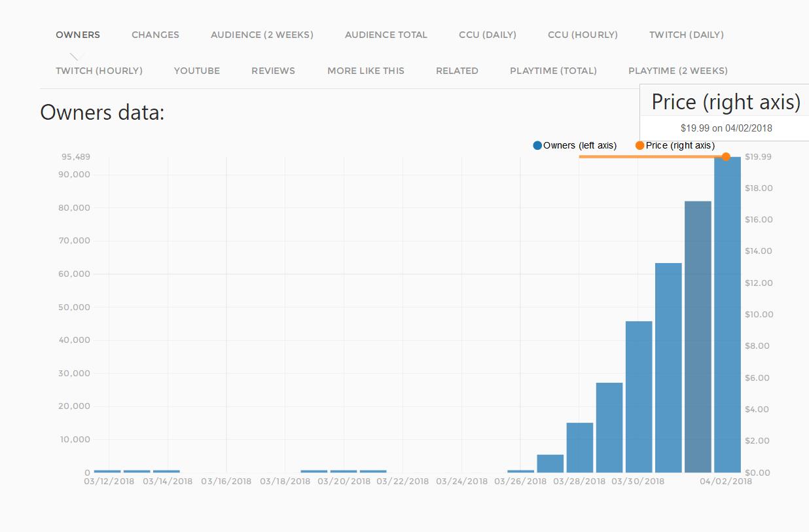Select the Owners tab
Screen dimensions: 809x532
coord(78,35)
